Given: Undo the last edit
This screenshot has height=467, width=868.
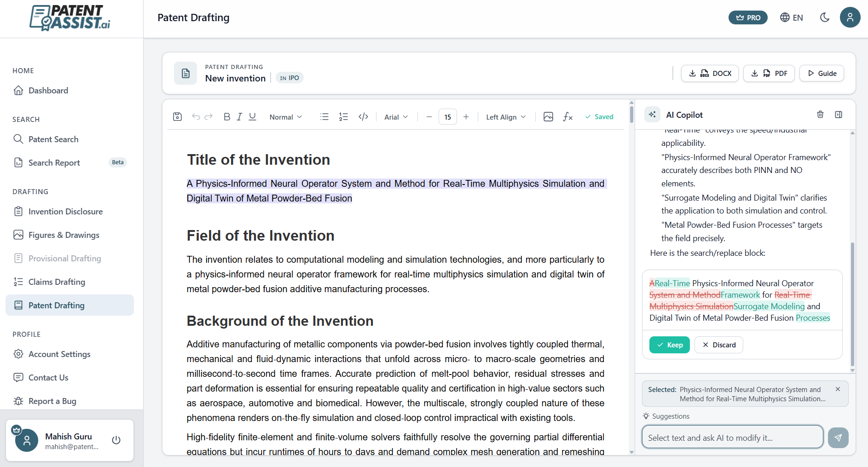Looking at the screenshot, I should [195, 116].
